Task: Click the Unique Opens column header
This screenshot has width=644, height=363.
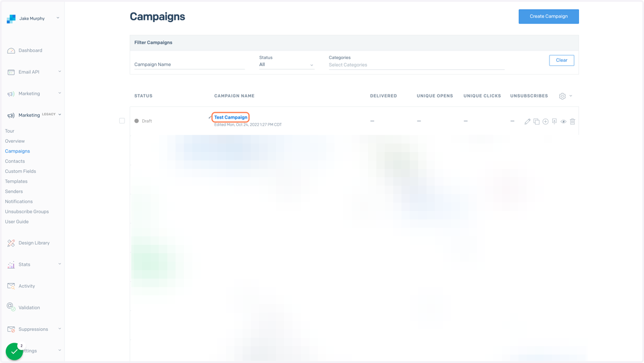Action: coord(435,96)
